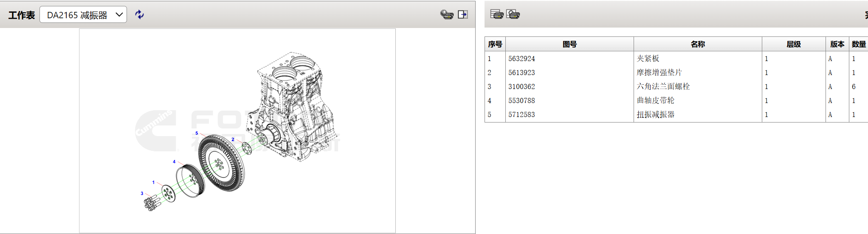The width and height of the screenshot is (868, 234).
Task: Click callout number 2 on the diagram
Action: pos(233,139)
